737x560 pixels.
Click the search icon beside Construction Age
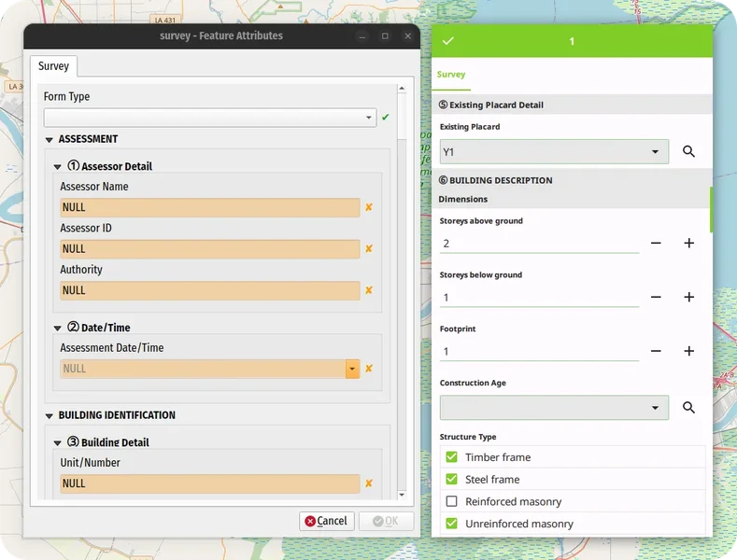click(x=688, y=408)
